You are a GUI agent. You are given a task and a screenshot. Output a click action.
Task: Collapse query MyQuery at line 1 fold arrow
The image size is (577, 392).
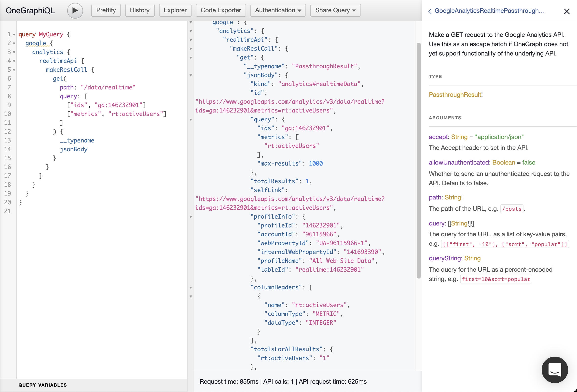(14, 35)
